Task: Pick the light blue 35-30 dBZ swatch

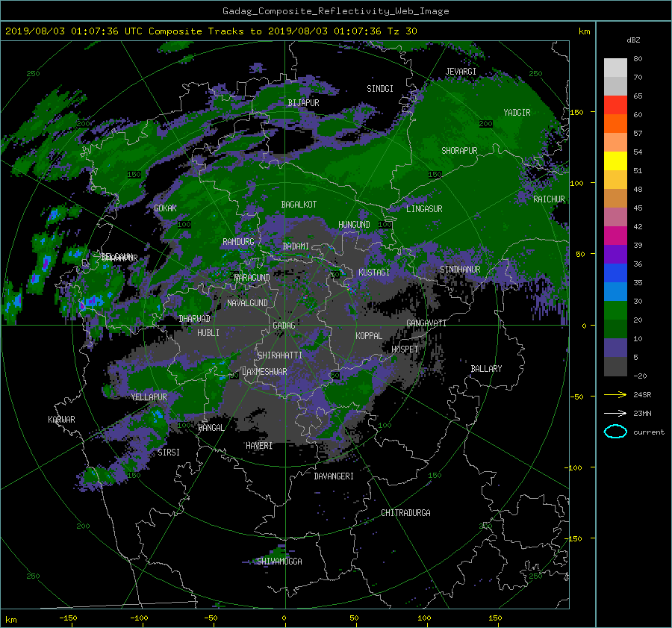Action: pos(615,291)
